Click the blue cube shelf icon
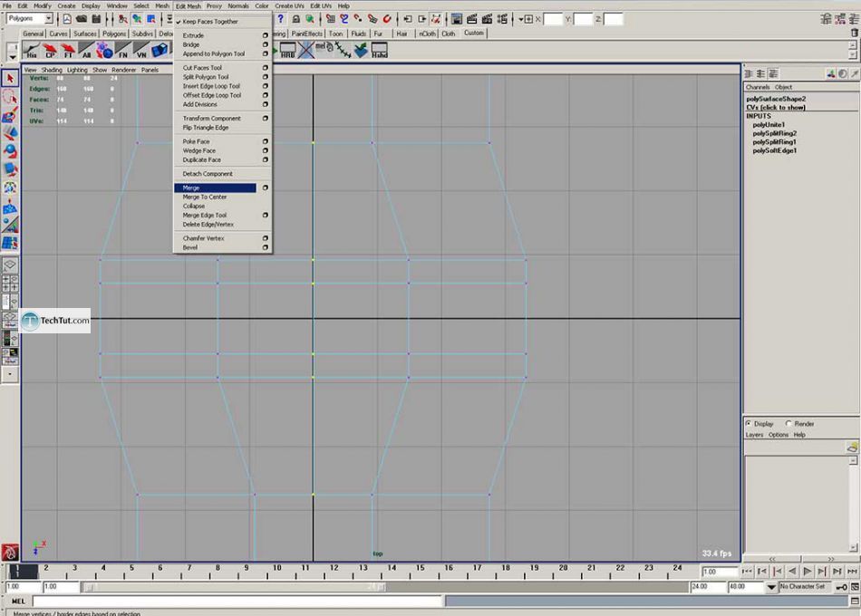 pos(160,51)
